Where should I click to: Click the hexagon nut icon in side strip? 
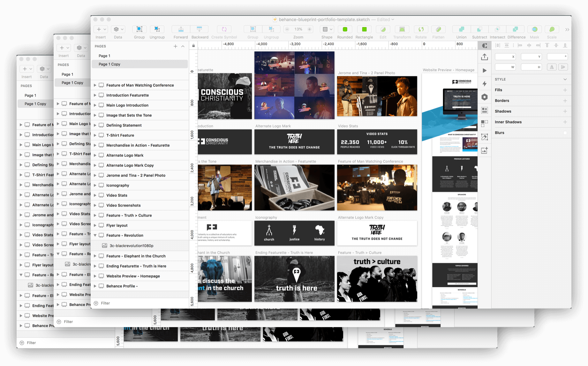pyautogui.click(x=485, y=97)
